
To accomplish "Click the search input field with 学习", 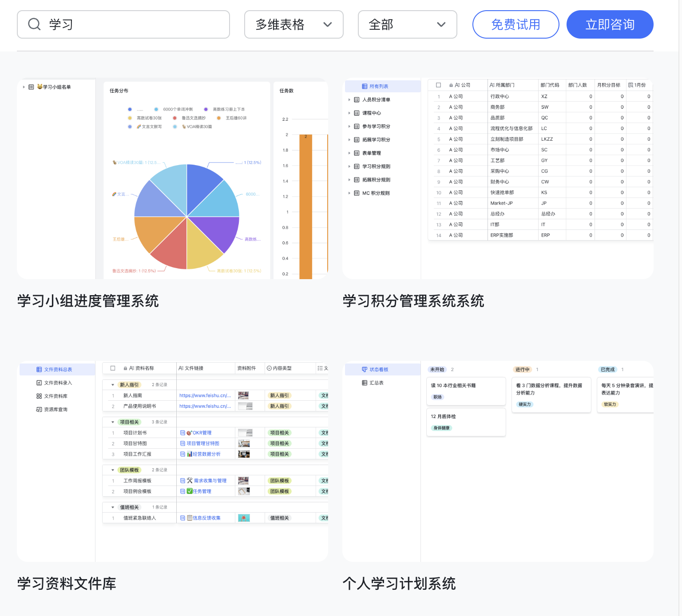I will click(x=133, y=24).
